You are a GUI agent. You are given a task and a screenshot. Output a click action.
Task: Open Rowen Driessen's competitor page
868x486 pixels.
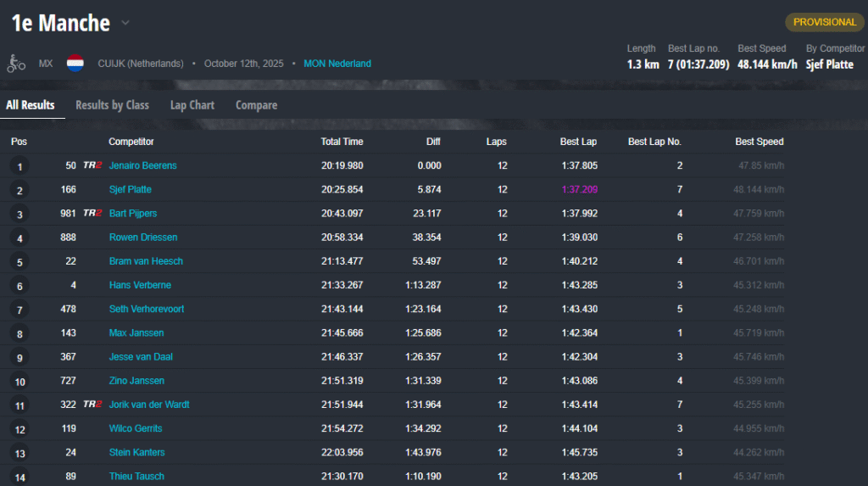coord(143,237)
